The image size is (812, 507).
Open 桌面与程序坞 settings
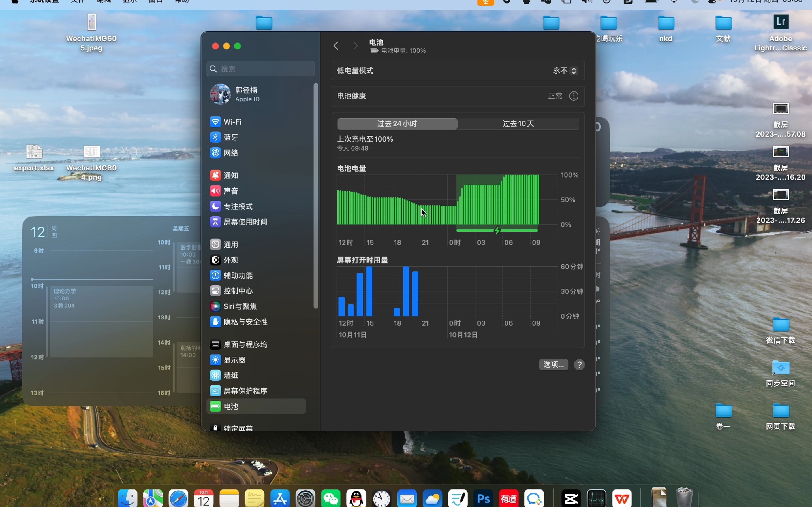pos(256,345)
